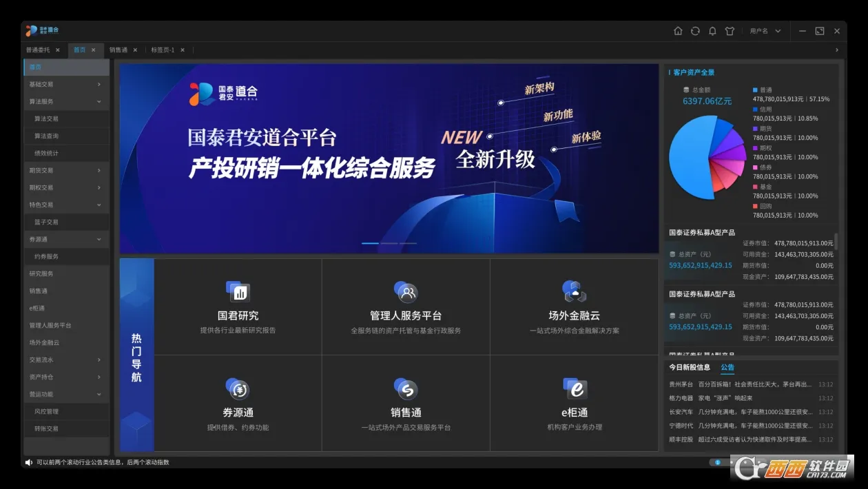The image size is (868, 489).
Task: Expand 交易流水 in sidebar
Action: tap(66, 360)
